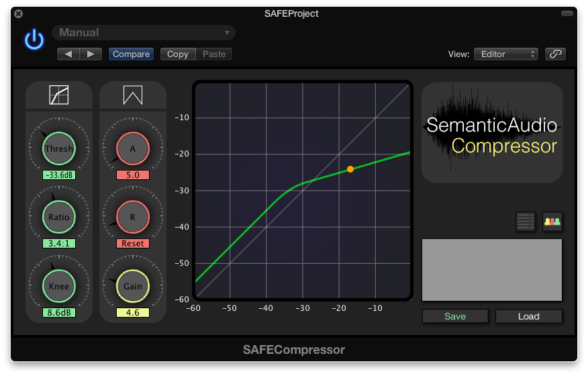
Task: Click the envelope shape icon
Action: pos(133,95)
